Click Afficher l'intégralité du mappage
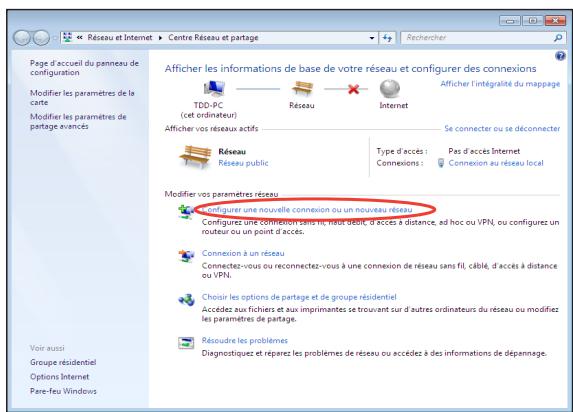This screenshot has height=412, width=573. (x=500, y=84)
